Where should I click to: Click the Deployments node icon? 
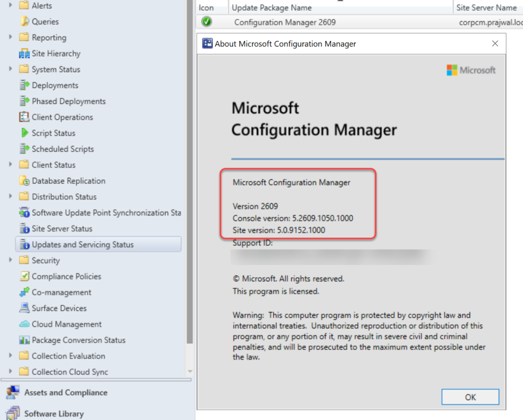pyautogui.click(x=24, y=85)
